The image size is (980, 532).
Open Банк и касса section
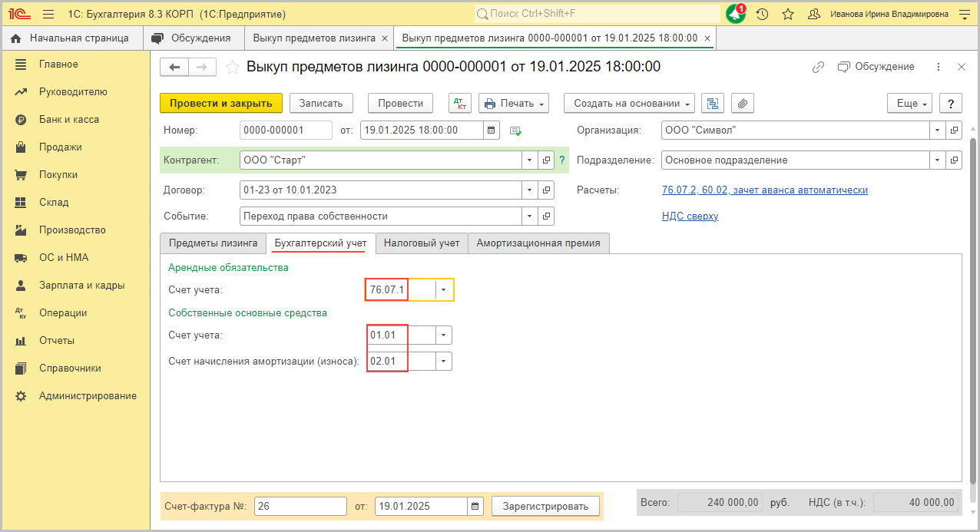(x=69, y=120)
